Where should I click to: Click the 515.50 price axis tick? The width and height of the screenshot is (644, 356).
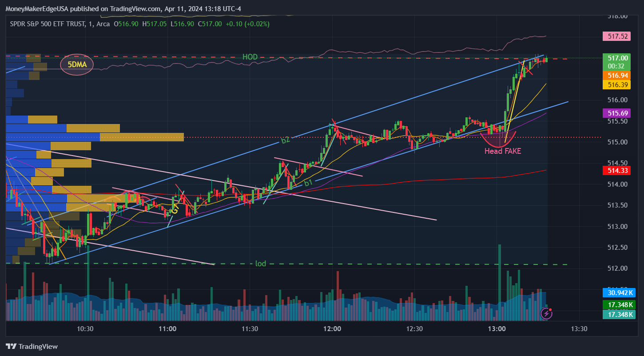617,121
